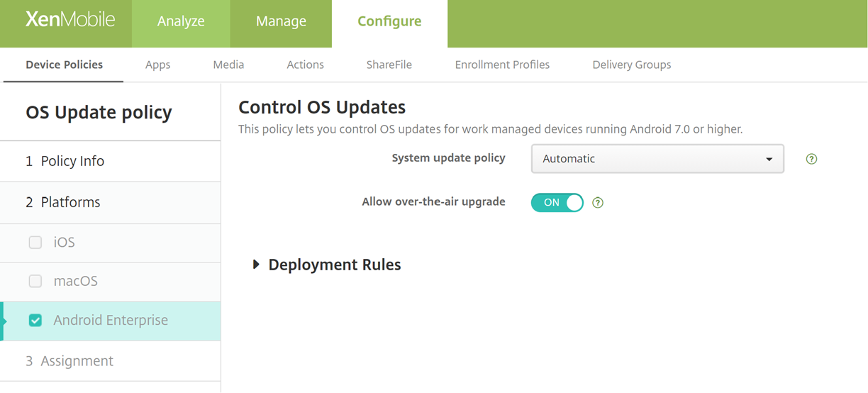Go to the Apps sub-tab
Viewport: 868px width, 393px height.
pyautogui.click(x=157, y=65)
